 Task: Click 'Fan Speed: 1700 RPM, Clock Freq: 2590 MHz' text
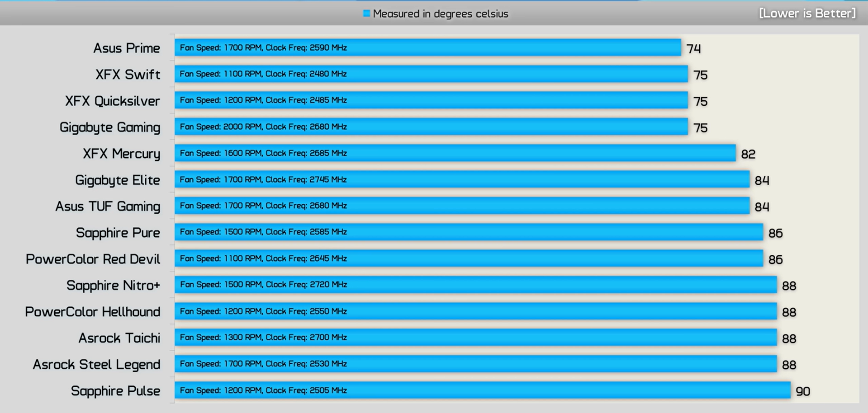click(x=263, y=47)
